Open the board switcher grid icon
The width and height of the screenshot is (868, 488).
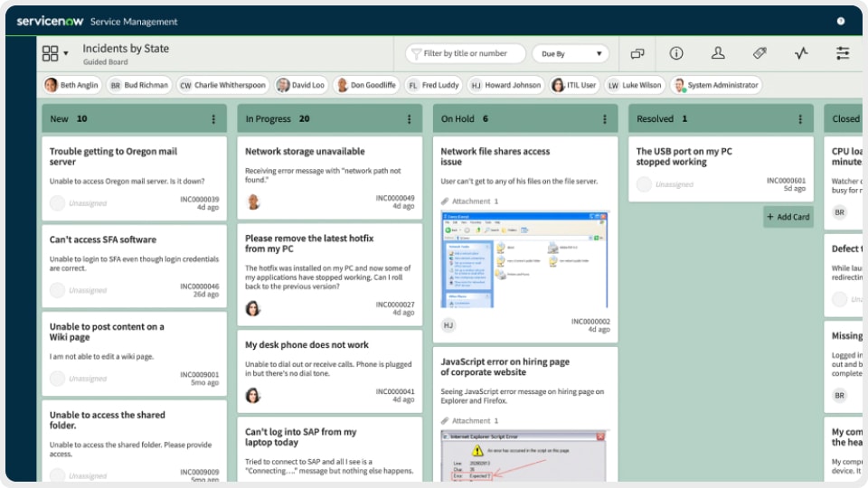51,53
